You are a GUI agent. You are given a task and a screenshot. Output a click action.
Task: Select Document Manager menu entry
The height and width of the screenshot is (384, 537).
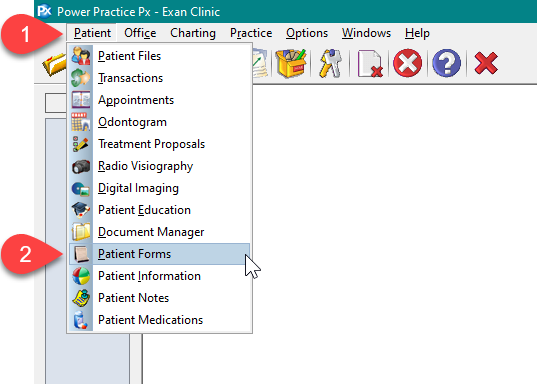[x=160, y=232]
